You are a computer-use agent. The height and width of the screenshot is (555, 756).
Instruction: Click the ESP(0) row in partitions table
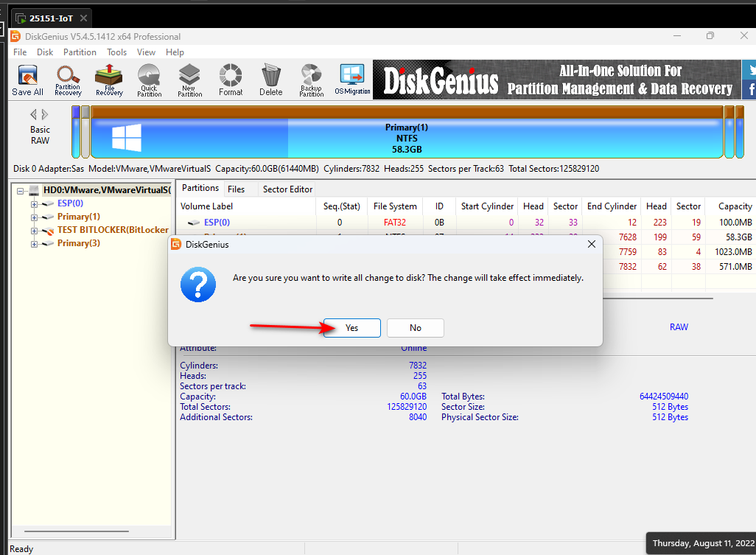click(x=466, y=223)
